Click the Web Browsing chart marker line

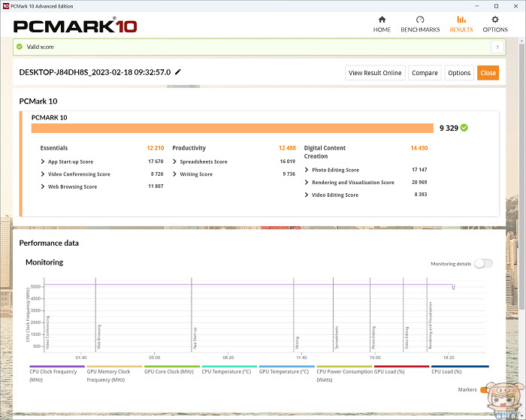click(x=95, y=315)
